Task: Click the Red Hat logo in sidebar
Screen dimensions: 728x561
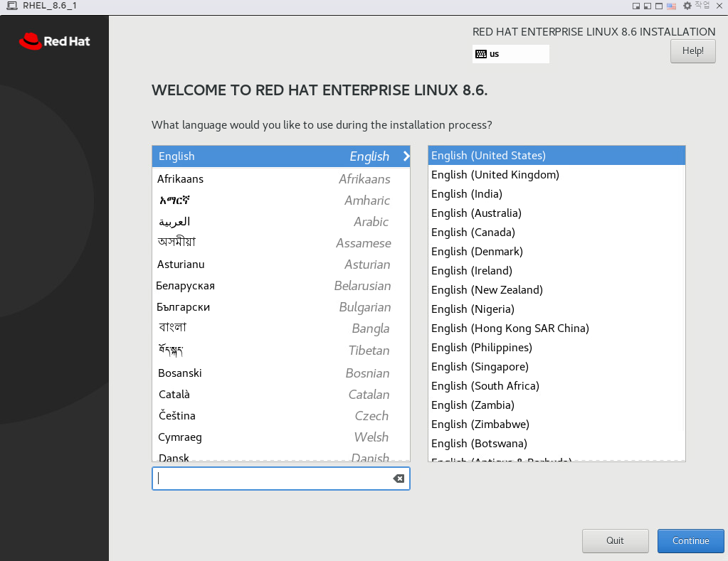Action: [x=54, y=41]
